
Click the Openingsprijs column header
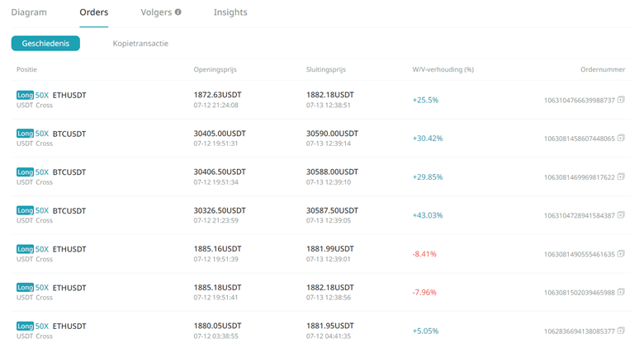[x=215, y=69]
